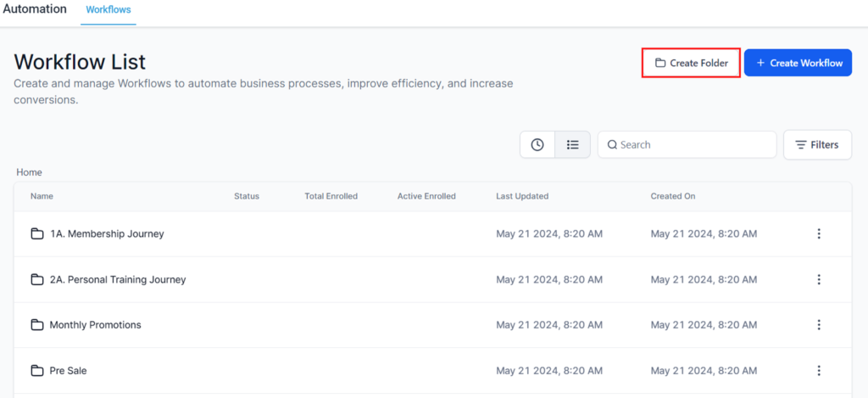868x398 pixels.
Task: Open three-dot menu for 2A. Personal Training Journey
Action: [818, 280]
